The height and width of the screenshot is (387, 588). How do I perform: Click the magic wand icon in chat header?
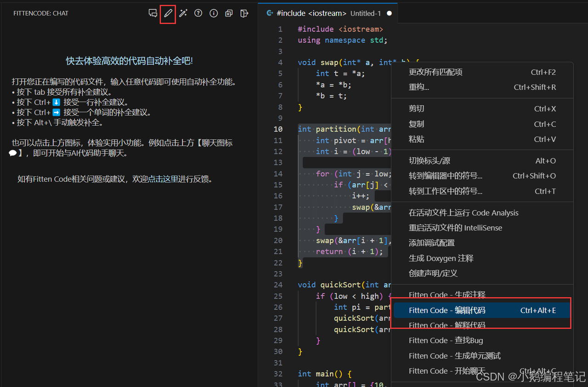pyautogui.click(x=183, y=13)
